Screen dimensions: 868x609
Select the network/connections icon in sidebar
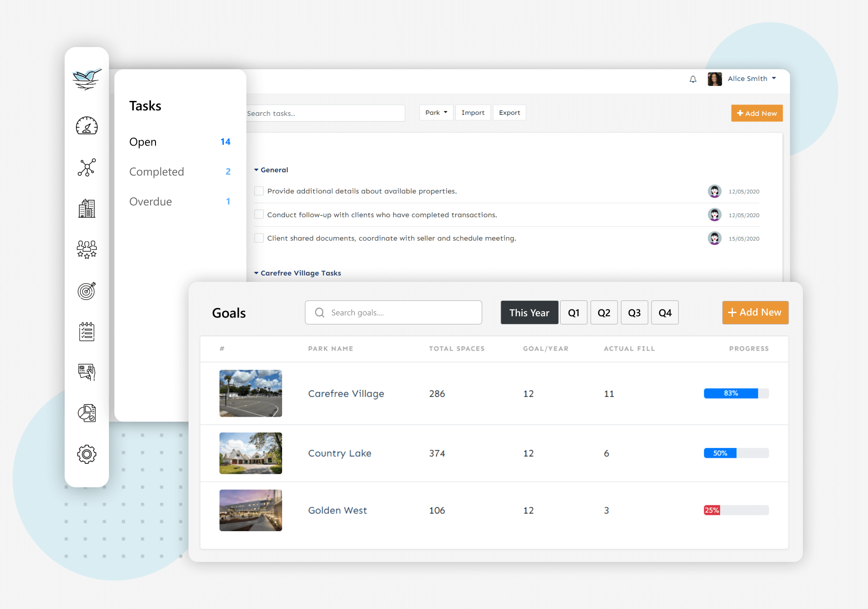pyautogui.click(x=86, y=167)
